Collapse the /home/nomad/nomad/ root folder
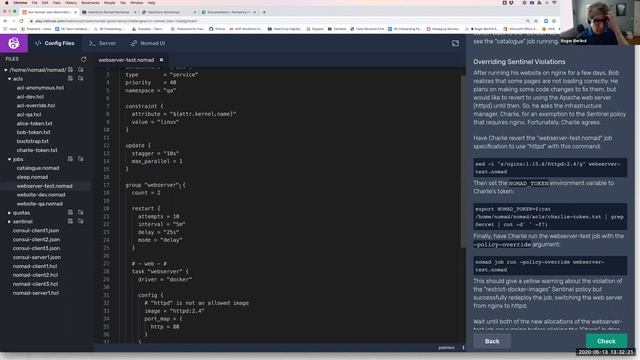The height and width of the screenshot is (360, 640). coord(6,70)
